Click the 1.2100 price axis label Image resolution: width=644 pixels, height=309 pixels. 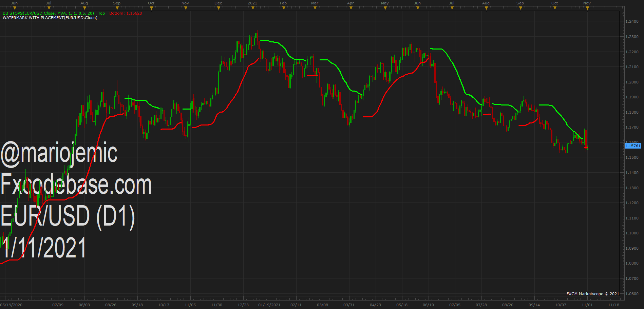632,67
